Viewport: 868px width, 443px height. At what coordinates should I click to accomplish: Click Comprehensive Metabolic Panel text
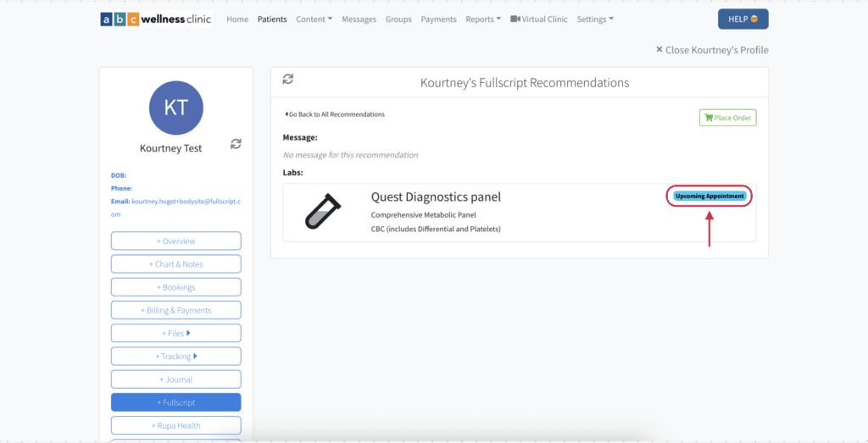423,214
